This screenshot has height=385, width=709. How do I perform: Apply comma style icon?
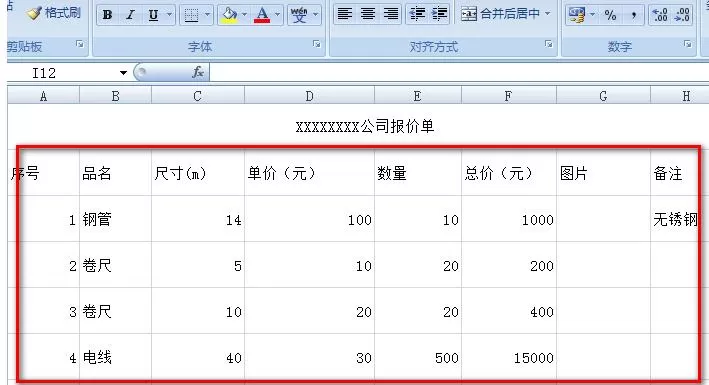633,15
